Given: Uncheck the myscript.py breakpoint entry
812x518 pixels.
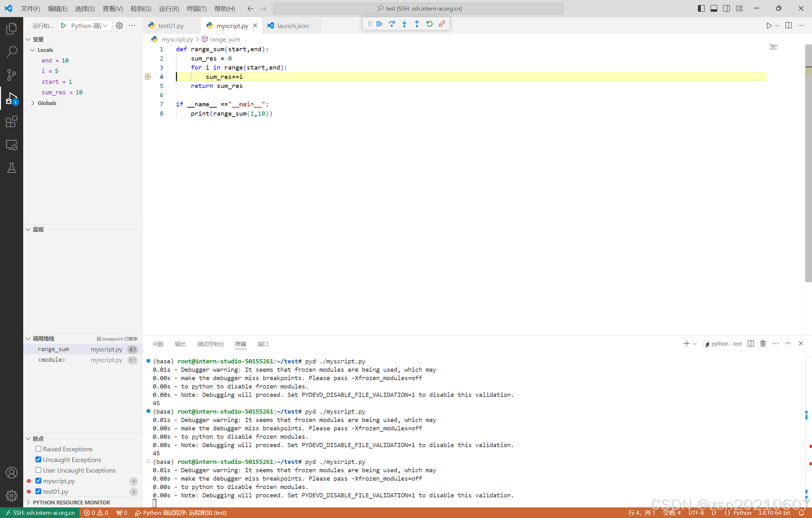Looking at the screenshot, I should [38, 481].
